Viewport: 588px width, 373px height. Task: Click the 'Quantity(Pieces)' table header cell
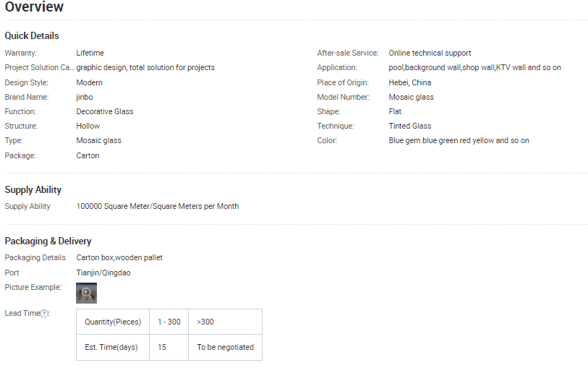[113, 322]
